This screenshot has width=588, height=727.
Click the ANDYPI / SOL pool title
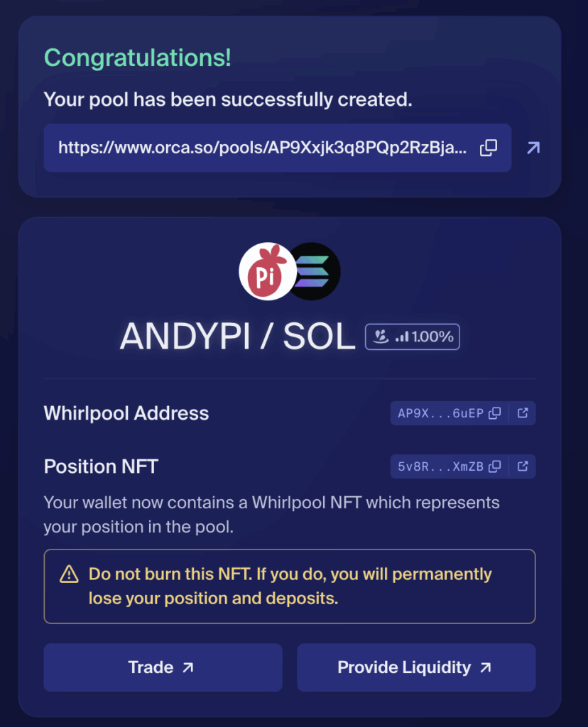tap(237, 336)
